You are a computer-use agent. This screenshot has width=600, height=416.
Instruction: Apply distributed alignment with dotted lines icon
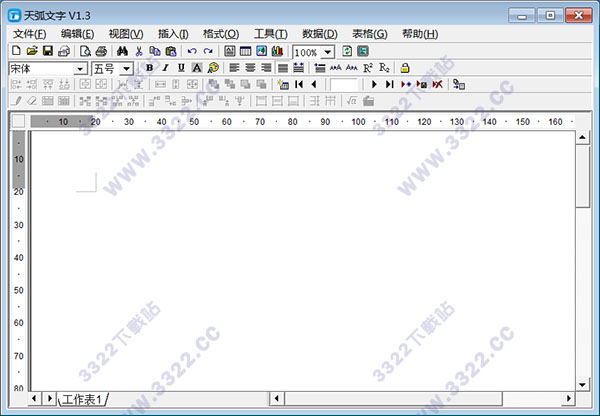pyautogui.click(x=298, y=68)
